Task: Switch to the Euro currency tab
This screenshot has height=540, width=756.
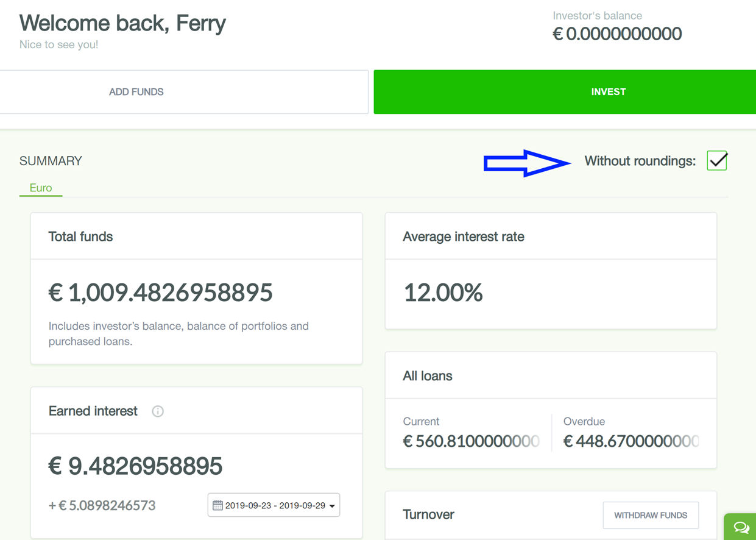Action: (41, 188)
